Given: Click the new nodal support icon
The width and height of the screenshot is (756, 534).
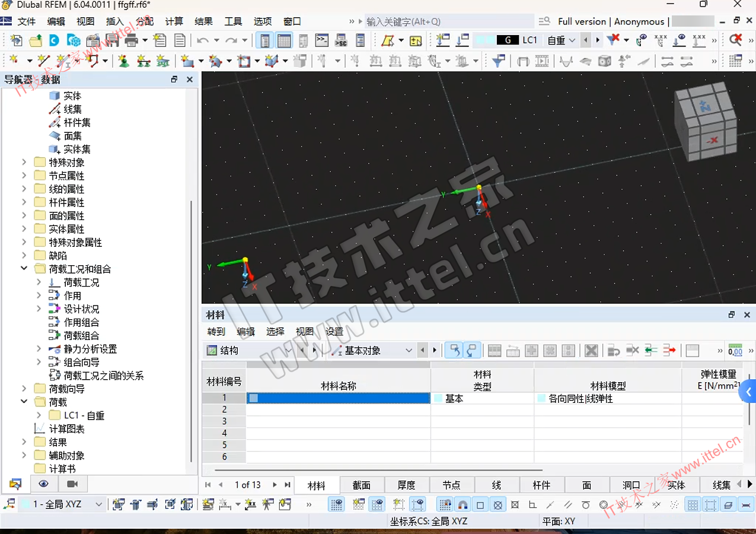Looking at the screenshot, I should click(123, 61).
